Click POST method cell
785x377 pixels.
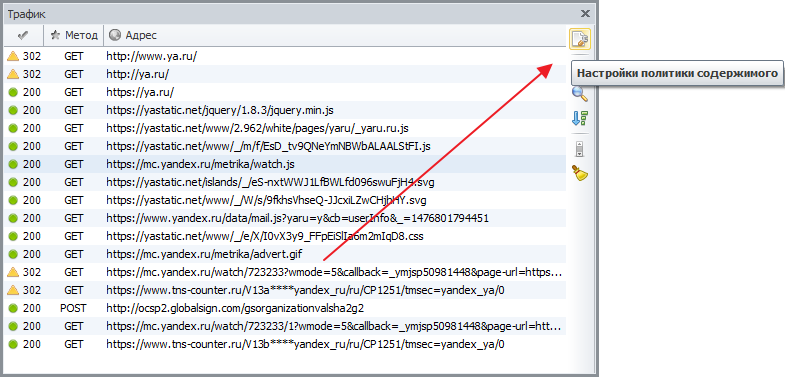click(73, 308)
